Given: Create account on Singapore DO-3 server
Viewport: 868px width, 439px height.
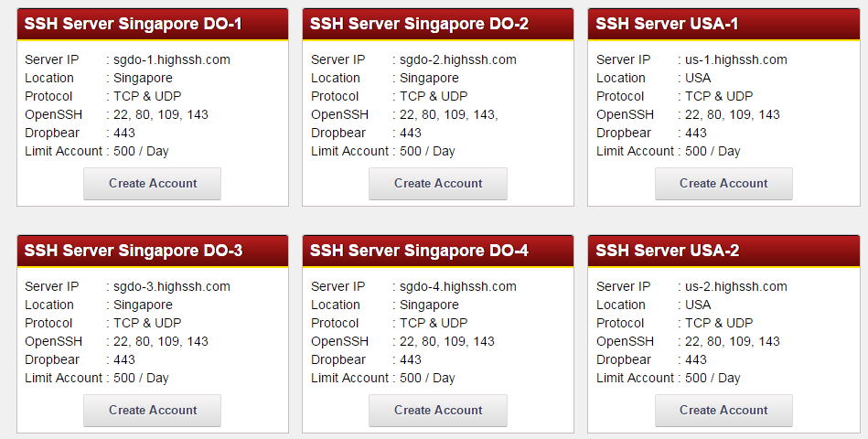Looking at the screenshot, I should coord(152,411).
